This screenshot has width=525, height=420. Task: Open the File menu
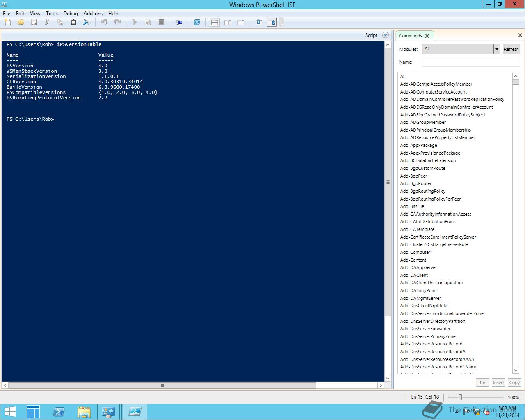7,14
